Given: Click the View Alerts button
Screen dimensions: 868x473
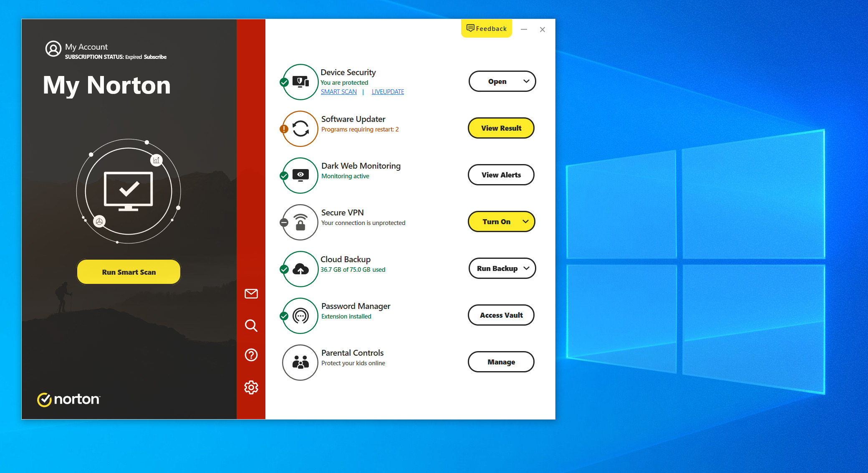Looking at the screenshot, I should [x=501, y=175].
